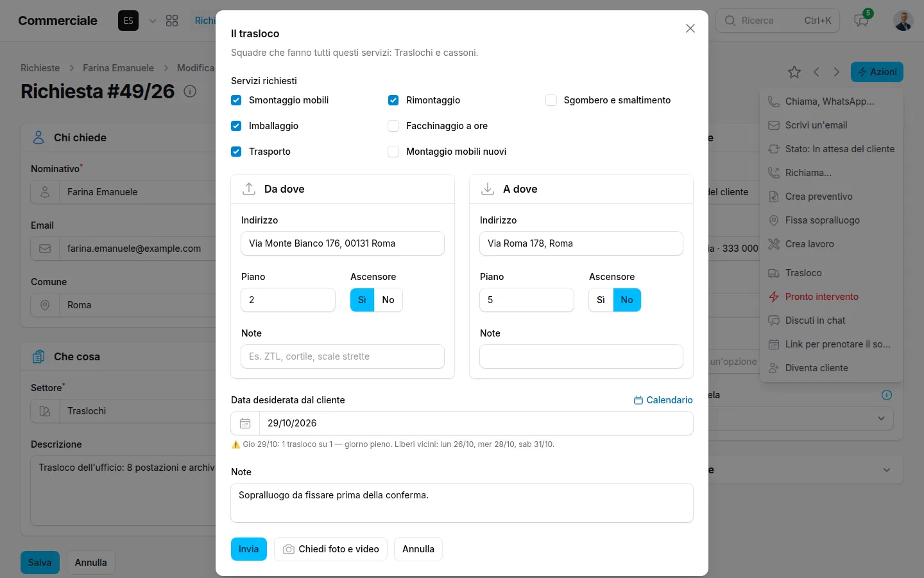Open chat notifications icon with badge
Image resolution: width=924 pixels, height=578 pixels.
861,21
